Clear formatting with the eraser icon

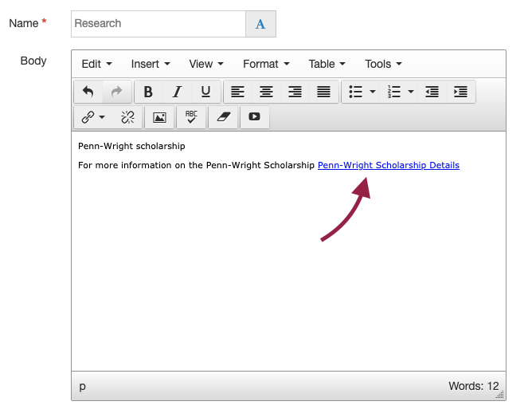[223, 117]
